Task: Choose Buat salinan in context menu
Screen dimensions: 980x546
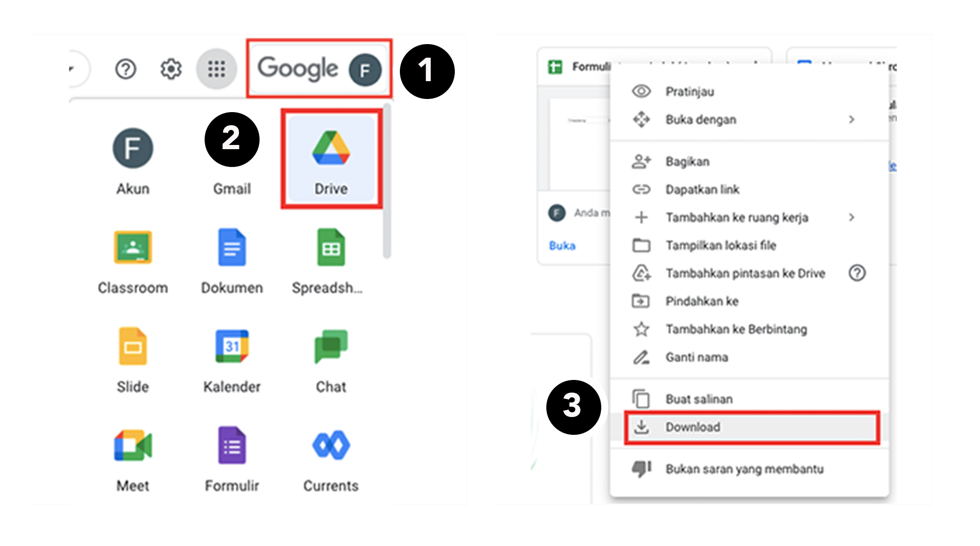Action: click(x=699, y=399)
